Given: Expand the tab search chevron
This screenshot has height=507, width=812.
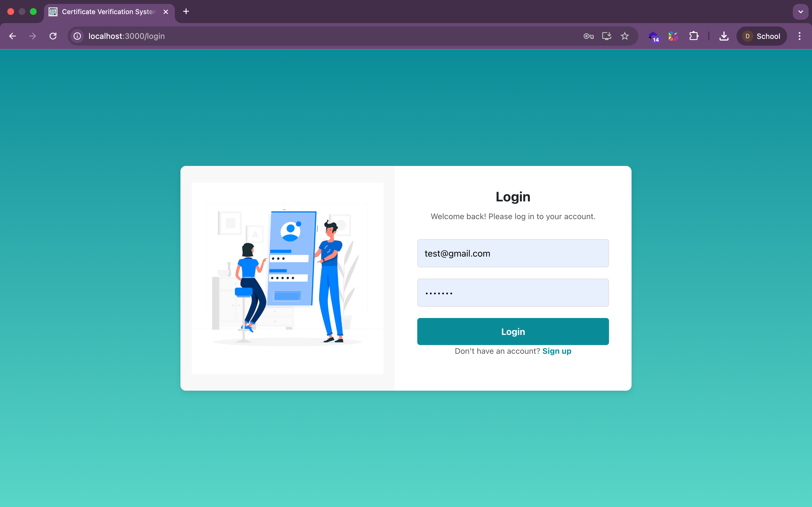Looking at the screenshot, I should click(x=800, y=12).
